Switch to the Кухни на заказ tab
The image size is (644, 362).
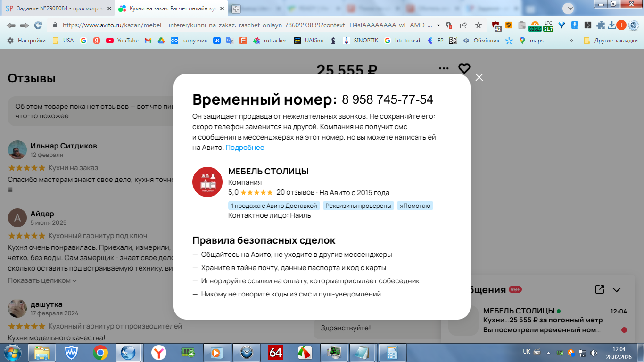coord(171,8)
